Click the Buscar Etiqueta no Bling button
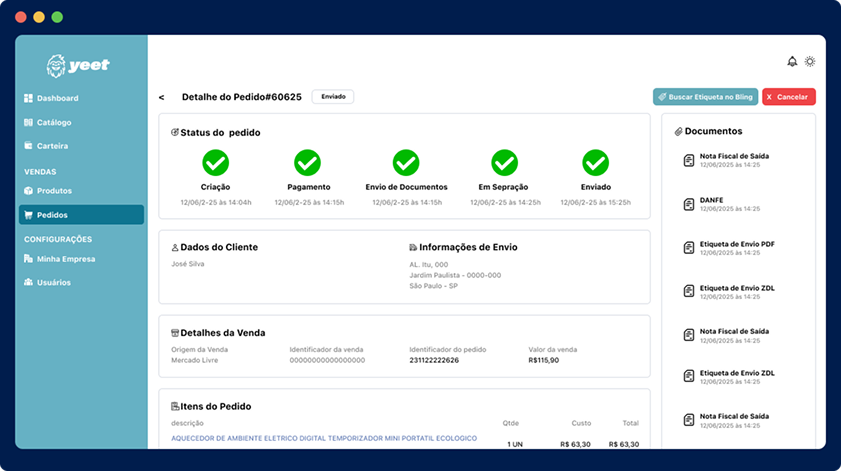This screenshot has height=471, width=841. tap(705, 97)
